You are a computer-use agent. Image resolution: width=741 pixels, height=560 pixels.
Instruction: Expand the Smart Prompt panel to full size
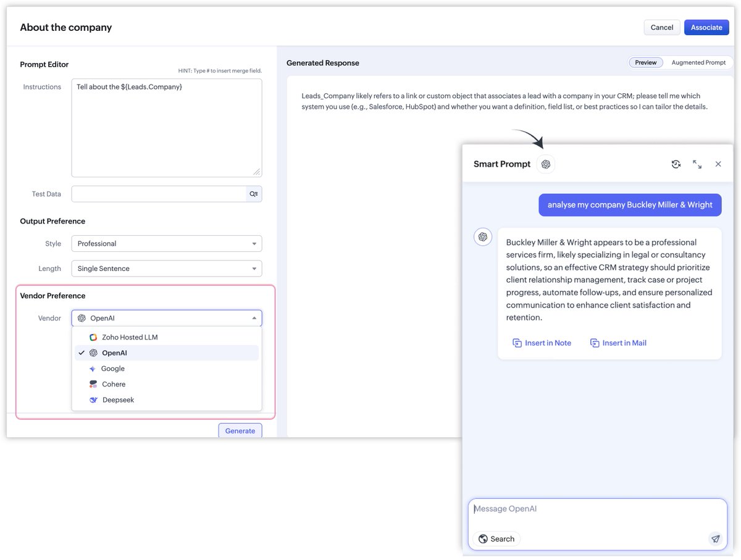coord(697,164)
